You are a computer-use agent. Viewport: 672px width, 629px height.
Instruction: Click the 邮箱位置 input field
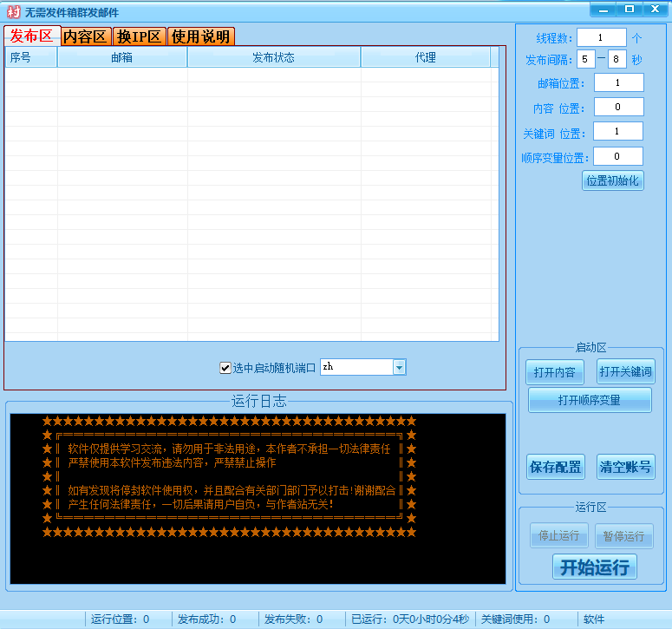(x=618, y=82)
